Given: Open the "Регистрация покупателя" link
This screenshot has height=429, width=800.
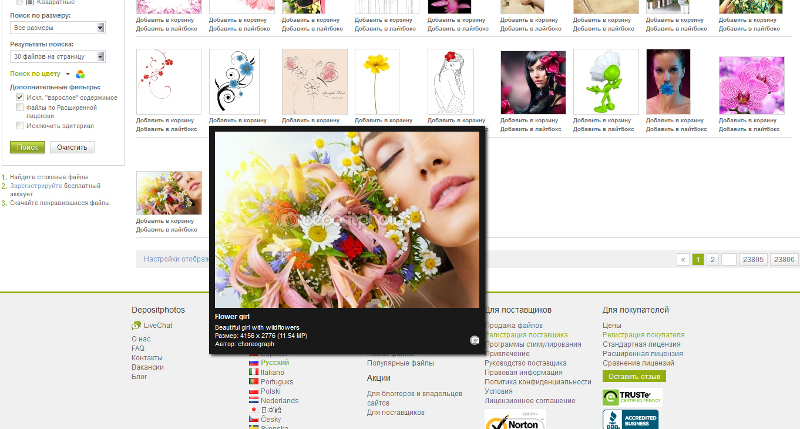Looking at the screenshot, I should (643, 335).
